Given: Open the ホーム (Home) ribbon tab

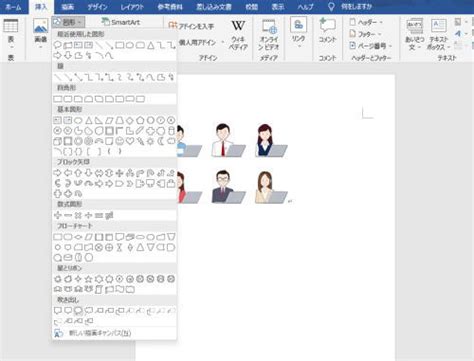Looking at the screenshot, I should (13, 7).
